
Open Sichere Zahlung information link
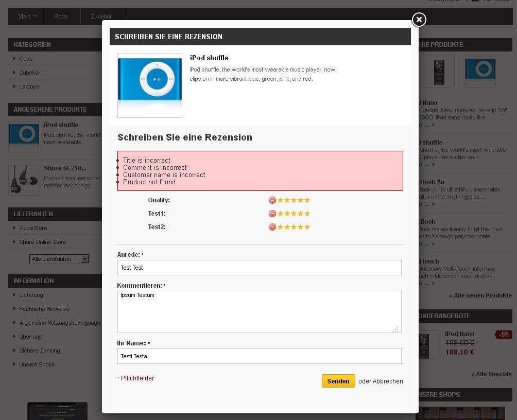pos(40,351)
